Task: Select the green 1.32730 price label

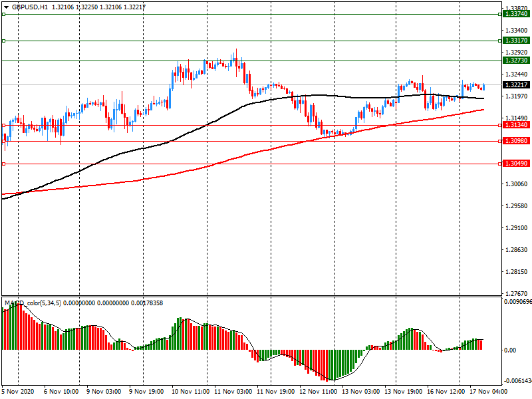Action: 515,61
